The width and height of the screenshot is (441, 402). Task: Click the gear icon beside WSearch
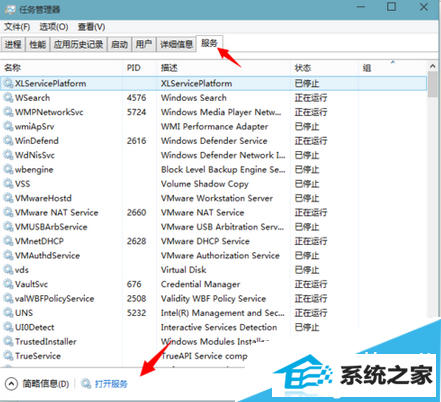(x=8, y=97)
